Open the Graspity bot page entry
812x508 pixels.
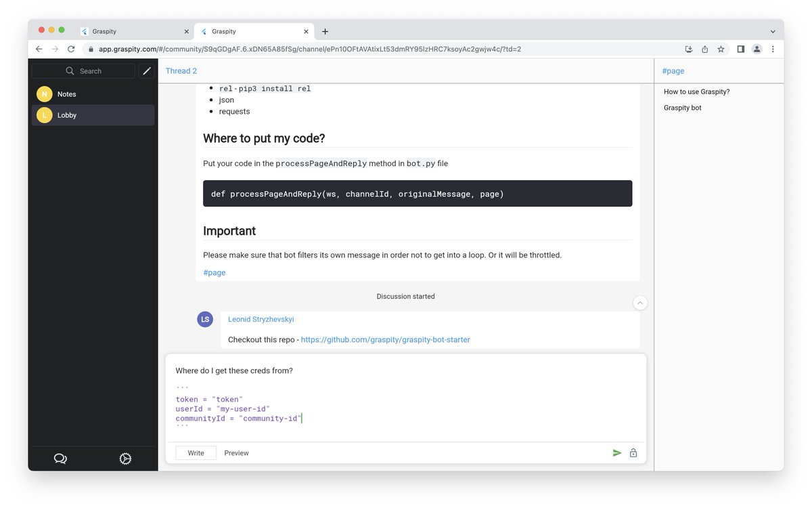[683, 108]
